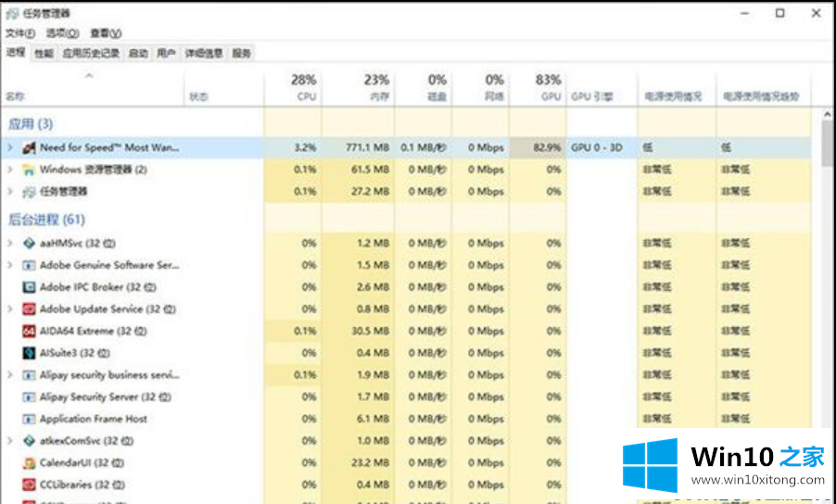
Task: Expand Alipay security business service entry
Action: pyautogui.click(x=9, y=375)
